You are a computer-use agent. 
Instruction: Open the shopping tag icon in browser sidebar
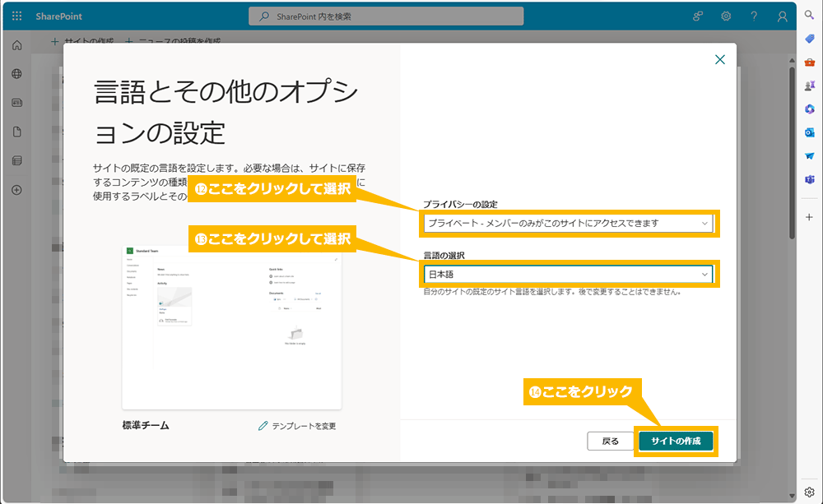tap(809, 39)
